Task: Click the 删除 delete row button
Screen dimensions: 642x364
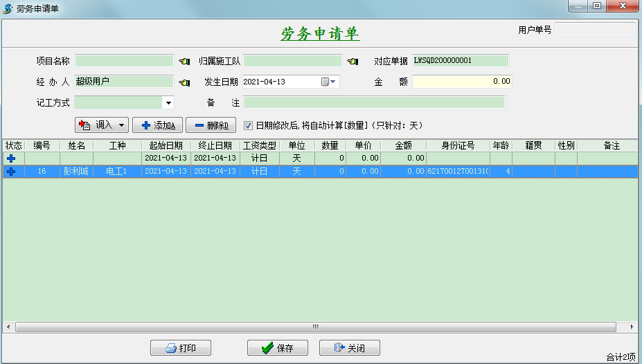Action: tap(211, 125)
